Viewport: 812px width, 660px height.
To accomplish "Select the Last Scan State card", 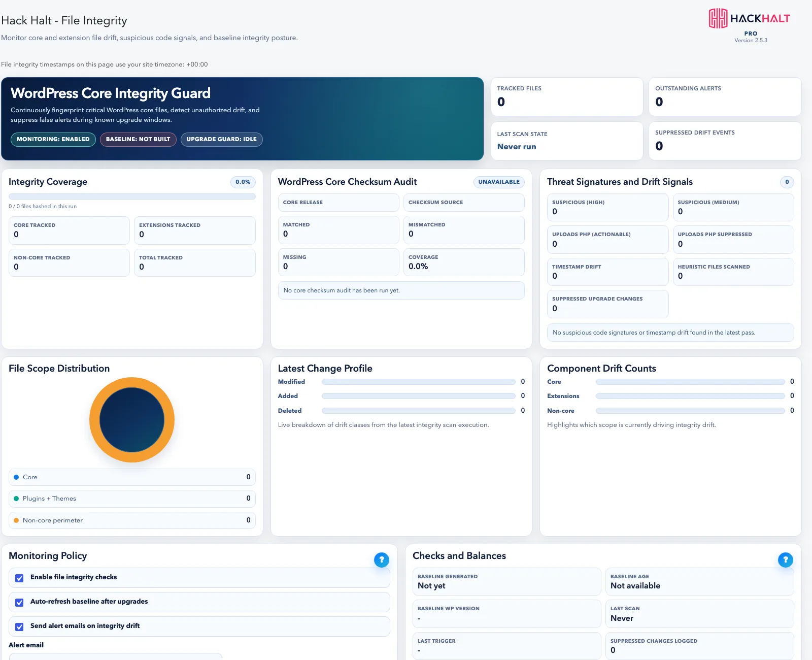I will point(567,141).
